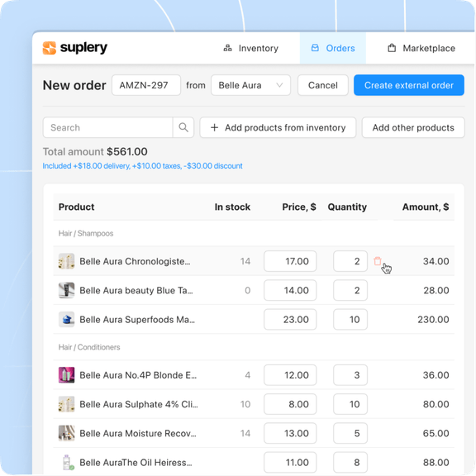Edit price 11.00 for Oil Heiress
The image size is (476, 476).
point(290,462)
